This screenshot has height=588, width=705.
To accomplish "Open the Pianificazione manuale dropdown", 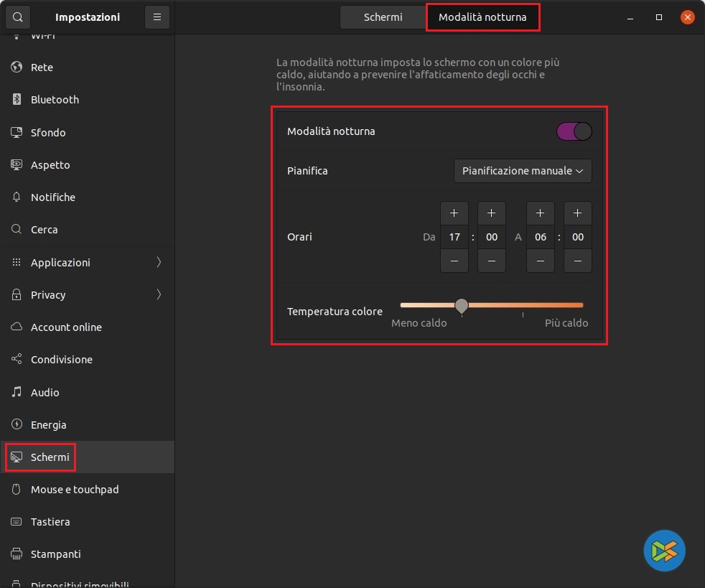I will (523, 171).
